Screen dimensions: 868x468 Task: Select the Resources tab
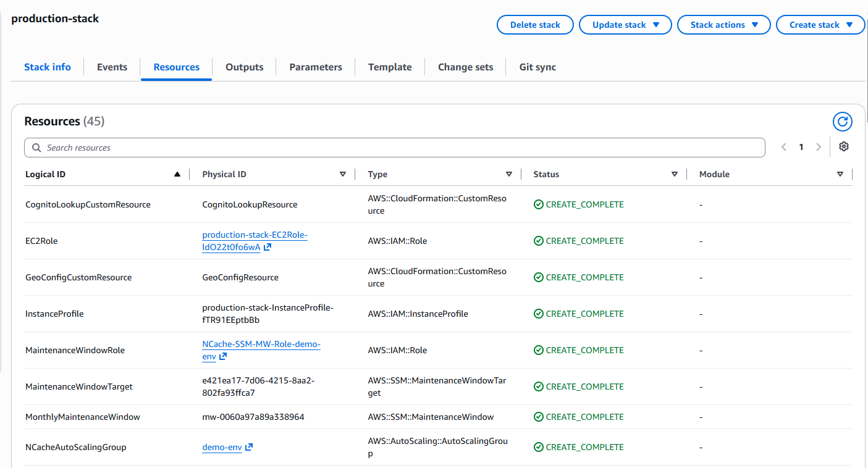[177, 67]
